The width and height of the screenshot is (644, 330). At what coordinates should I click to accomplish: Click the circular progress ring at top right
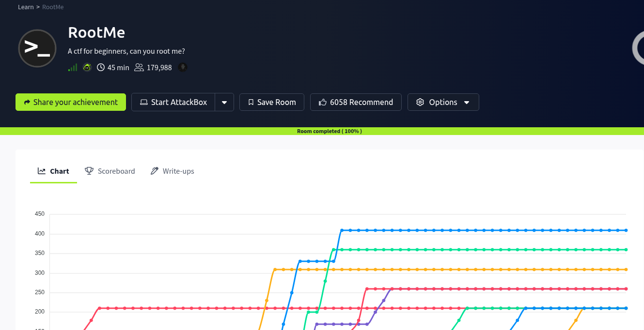(x=639, y=48)
